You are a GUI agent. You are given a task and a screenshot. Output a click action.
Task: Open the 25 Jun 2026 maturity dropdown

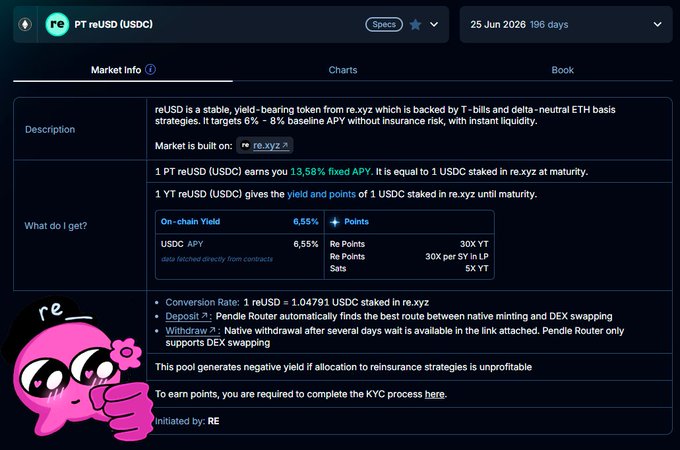[x=566, y=24]
